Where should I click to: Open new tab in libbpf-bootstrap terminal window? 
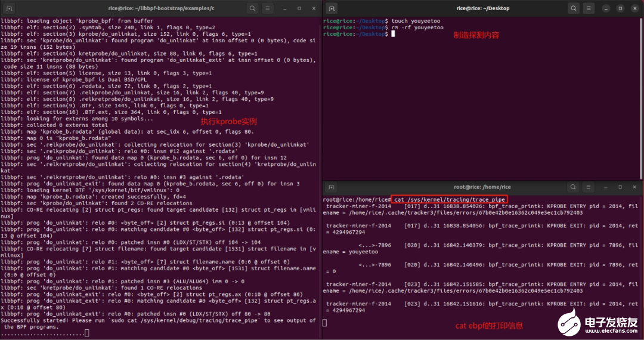pos(9,8)
